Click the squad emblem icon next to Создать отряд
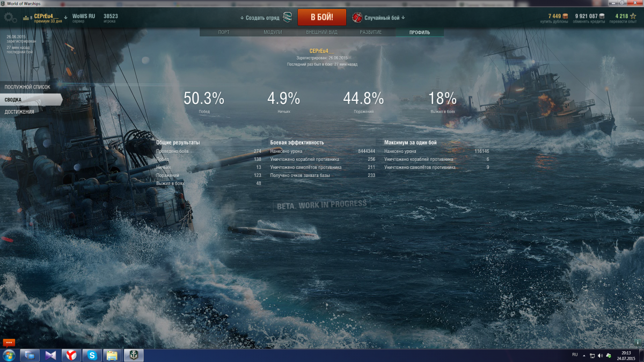The height and width of the screenshot is (362, 644). [x=288, y=17]
